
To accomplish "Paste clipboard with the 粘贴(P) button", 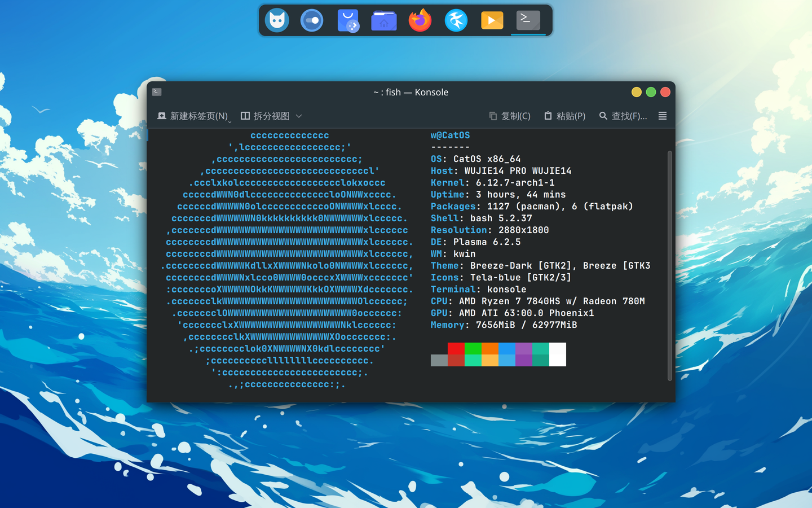I will click(x=564, y=116).
